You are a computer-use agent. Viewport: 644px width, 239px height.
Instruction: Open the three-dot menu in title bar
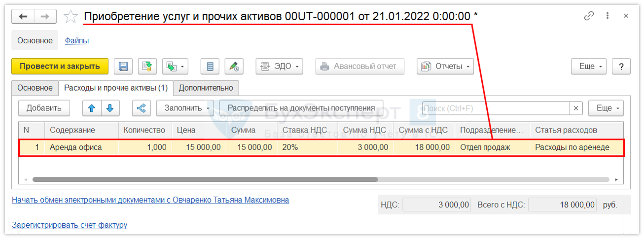click(x=608, y=16)
